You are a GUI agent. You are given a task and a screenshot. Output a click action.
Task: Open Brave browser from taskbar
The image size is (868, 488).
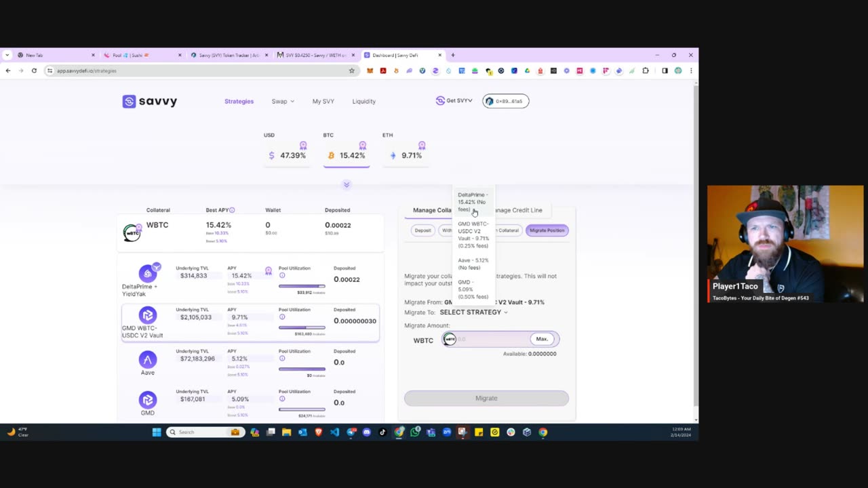[x=319, y=432]
